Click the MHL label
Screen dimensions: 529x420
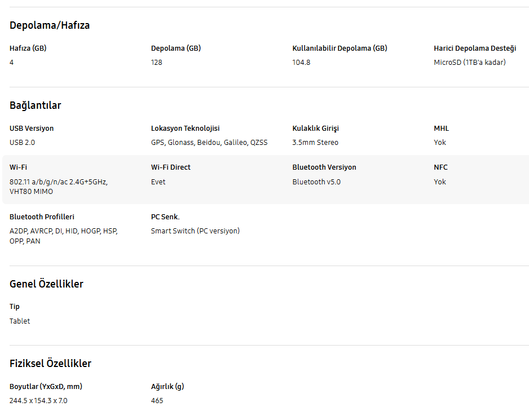(441, 129)
